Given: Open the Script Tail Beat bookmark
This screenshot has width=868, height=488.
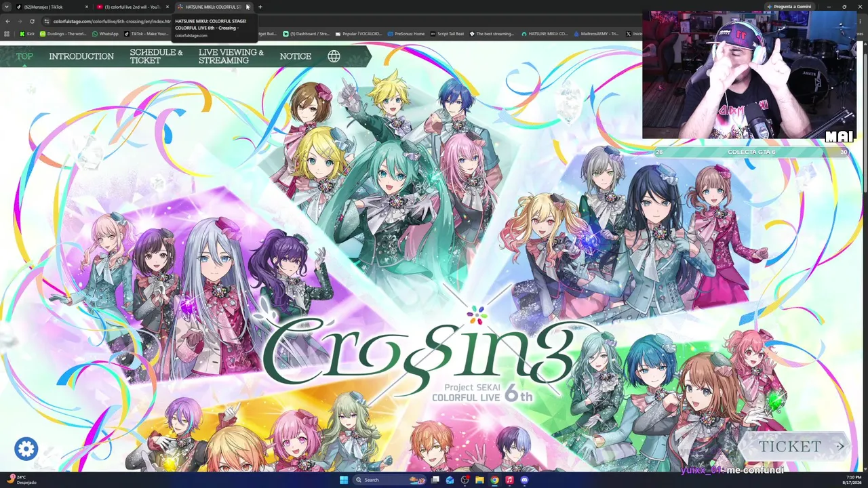Looking at the screenshot, I should [x=448, y=33].
